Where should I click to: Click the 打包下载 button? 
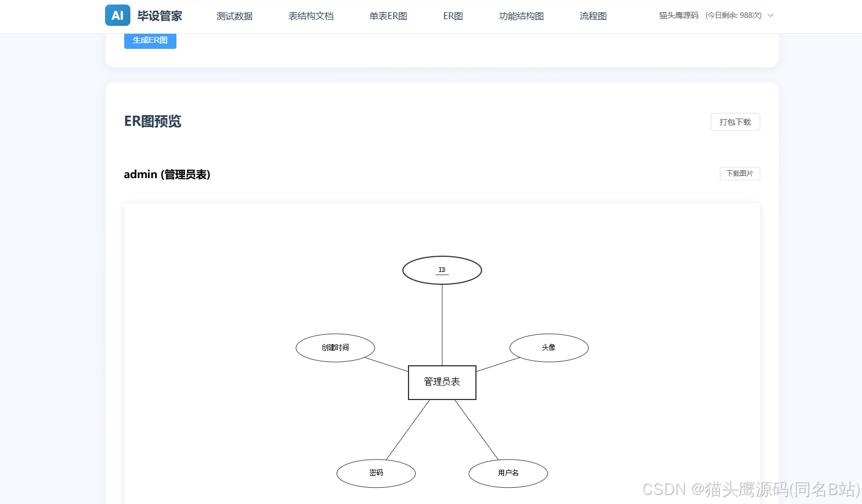coord(735,122)
